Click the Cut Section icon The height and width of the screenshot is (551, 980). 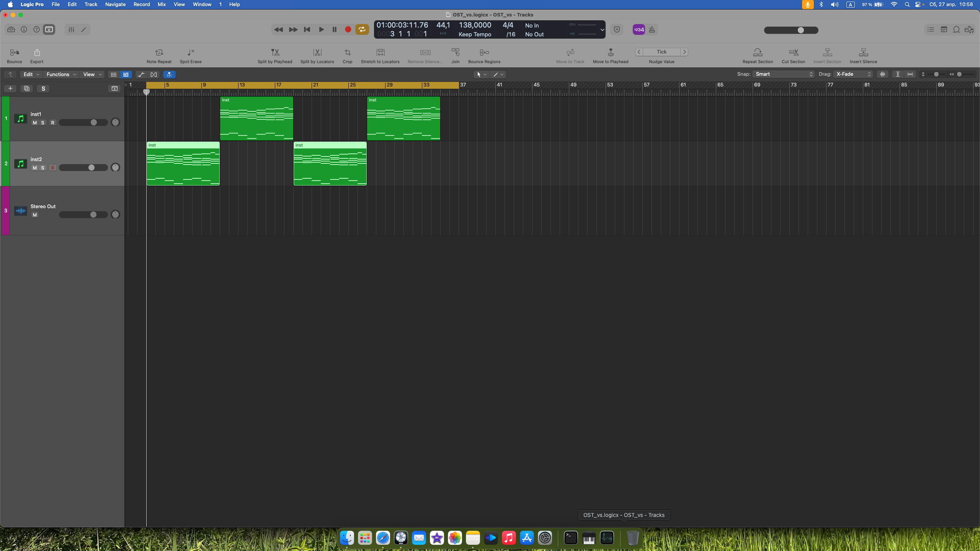tap(793, 52)
